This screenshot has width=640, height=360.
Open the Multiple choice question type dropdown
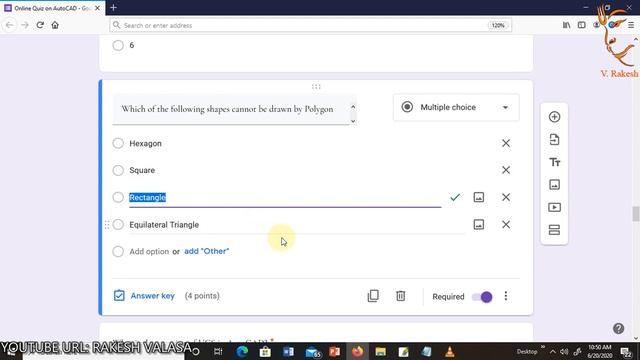point(456,107)
